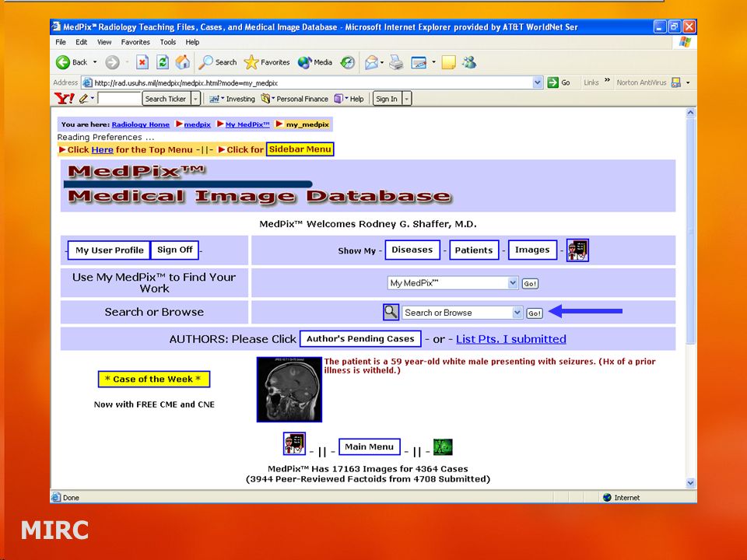Click the magnifying glass icon beside Search or Browse
The width and height of the screenshot is (747, 560).
(391, 312)
